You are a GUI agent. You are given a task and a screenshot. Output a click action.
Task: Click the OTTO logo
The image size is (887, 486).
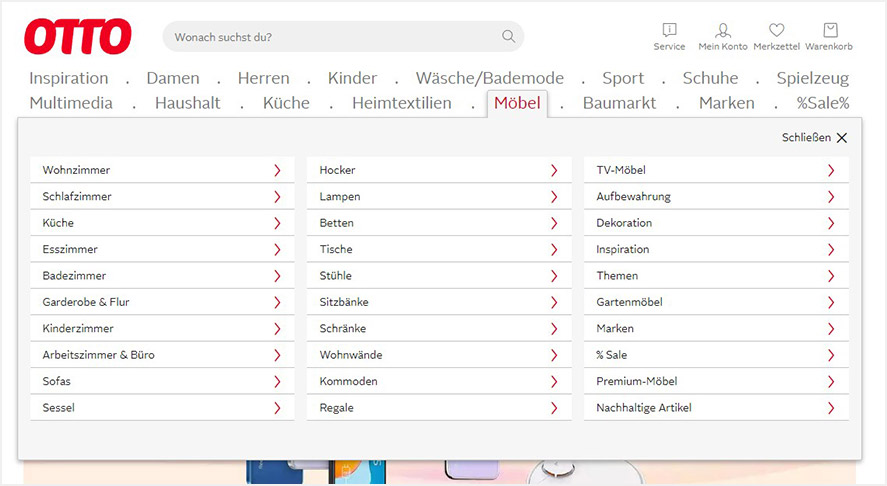tap(77, 37)
